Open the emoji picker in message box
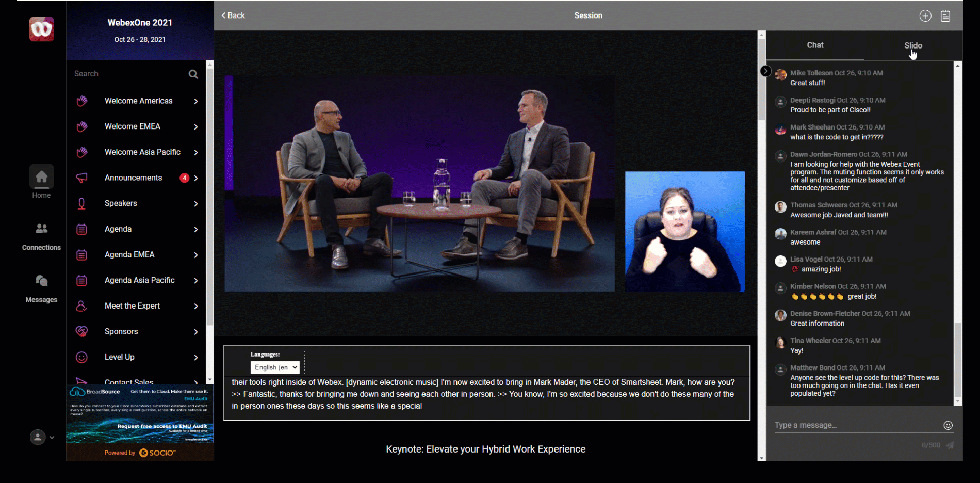The image size is (980, 483). (x=948, y=425)
